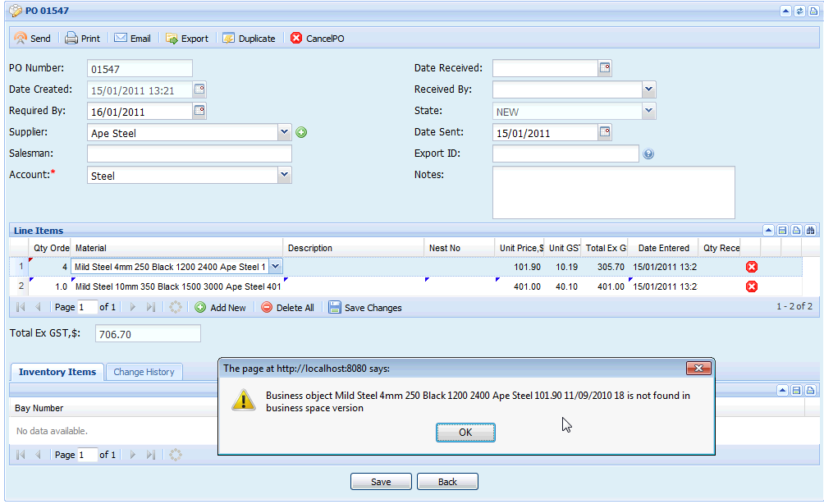Click OK in the error dialog
The height and width of the screenshot is (504, 824).
465,433
